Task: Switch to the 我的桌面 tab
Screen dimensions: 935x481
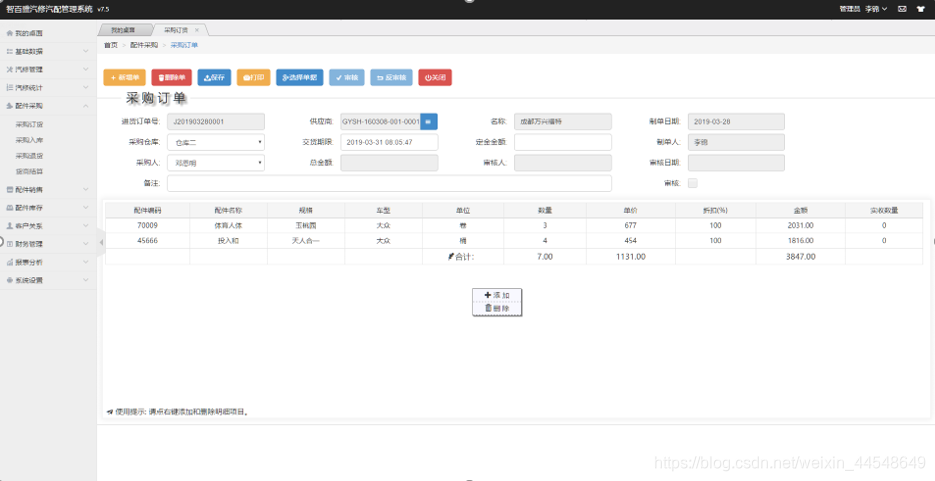Action: point(123,30)
